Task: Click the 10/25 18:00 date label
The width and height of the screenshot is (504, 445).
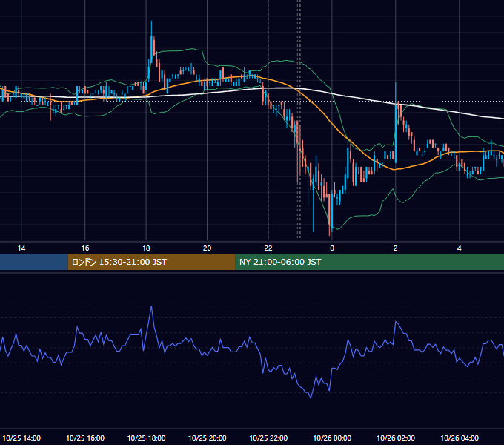Action: pos(146,438)
